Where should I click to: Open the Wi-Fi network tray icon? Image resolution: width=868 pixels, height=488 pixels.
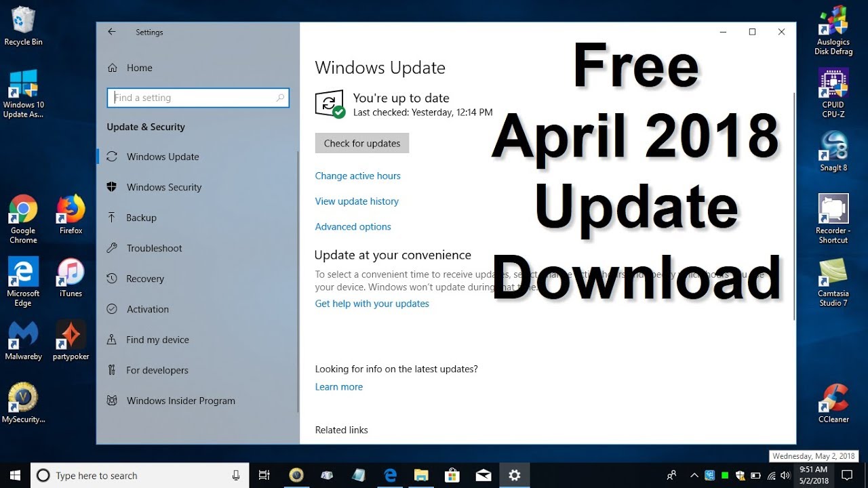(771, 475)
